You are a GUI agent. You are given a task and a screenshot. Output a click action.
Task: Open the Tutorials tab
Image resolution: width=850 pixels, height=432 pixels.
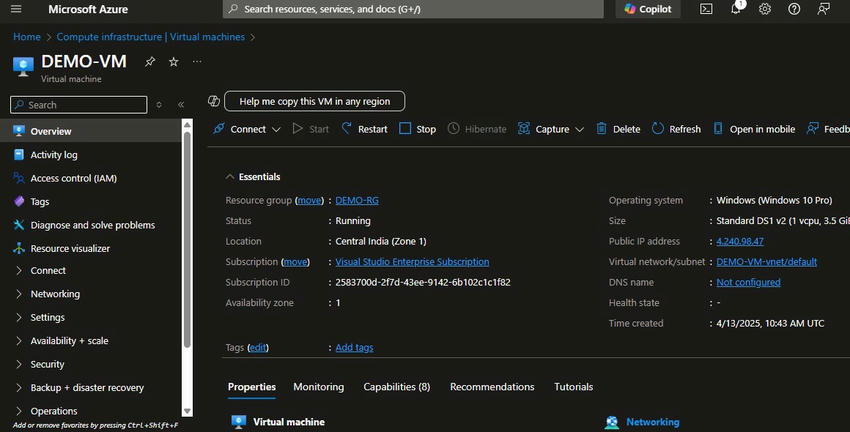click(x=573, y=386)
